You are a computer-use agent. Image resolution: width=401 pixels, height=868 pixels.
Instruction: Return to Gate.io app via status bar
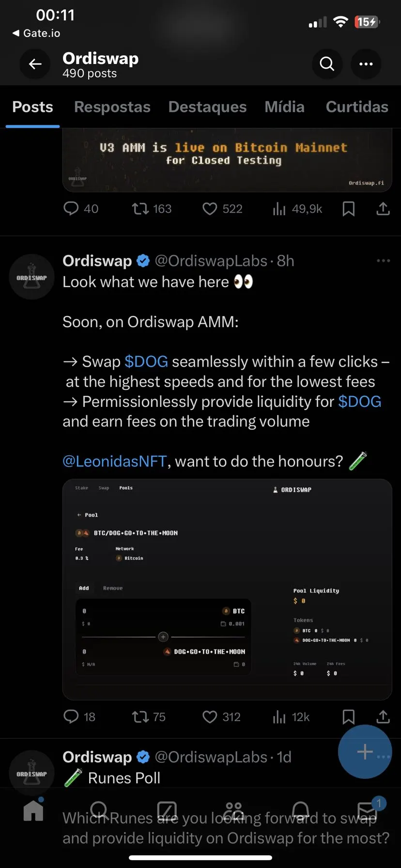(x=36, y=33)
